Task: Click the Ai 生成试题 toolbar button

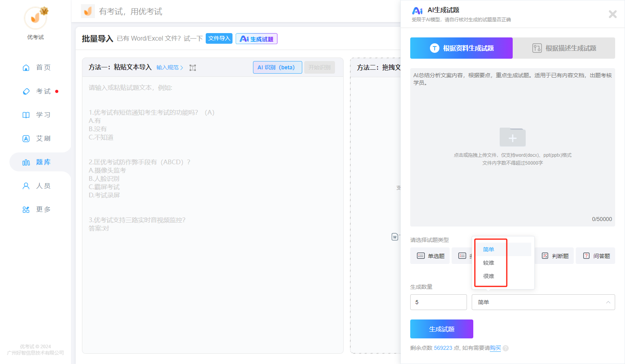Action: pos(257,39)
